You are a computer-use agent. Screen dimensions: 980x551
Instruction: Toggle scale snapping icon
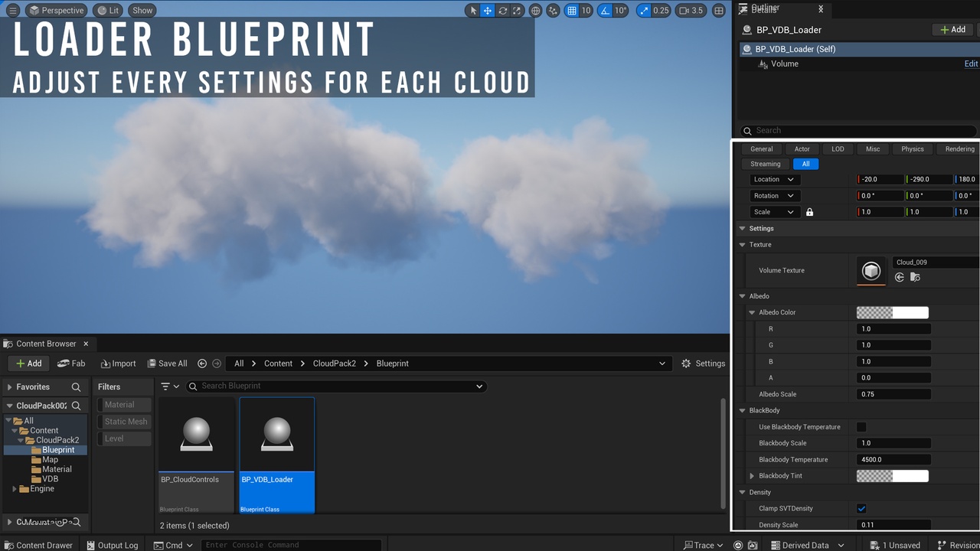tap(643, 10)
